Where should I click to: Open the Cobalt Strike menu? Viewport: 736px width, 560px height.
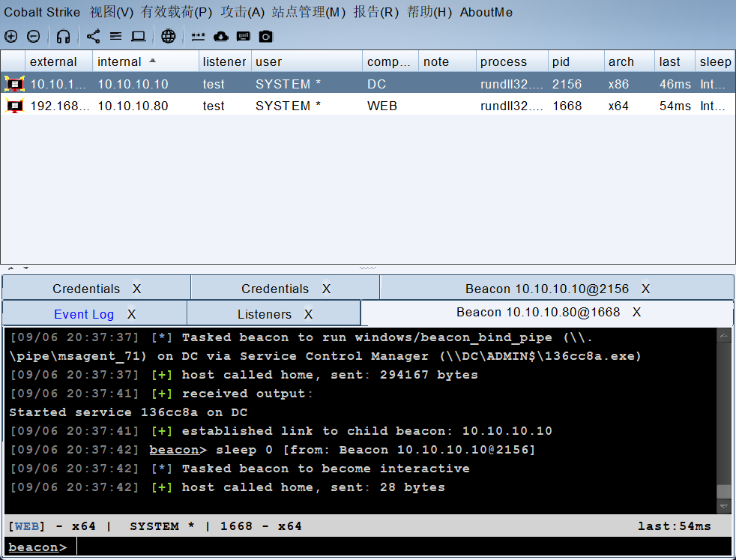tap(42, 12)
